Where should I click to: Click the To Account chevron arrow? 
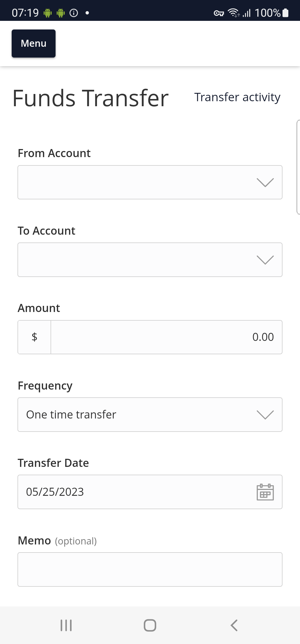click(265, 260)
